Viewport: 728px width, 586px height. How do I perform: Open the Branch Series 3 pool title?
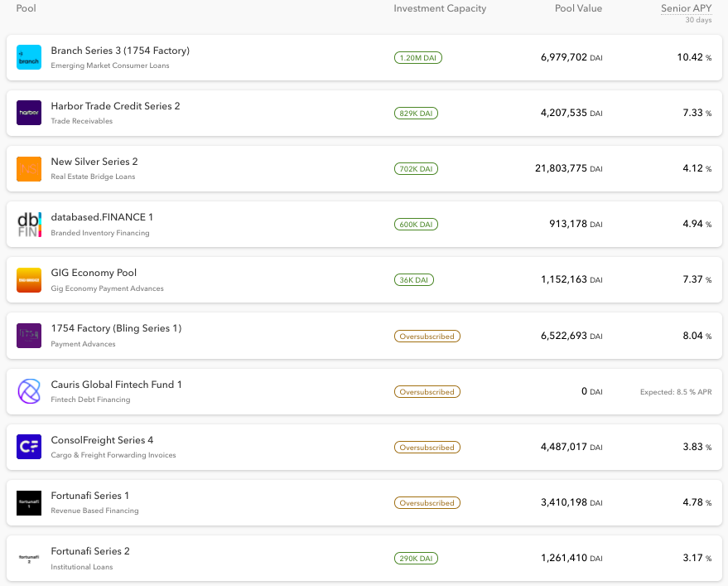(120, 51)
